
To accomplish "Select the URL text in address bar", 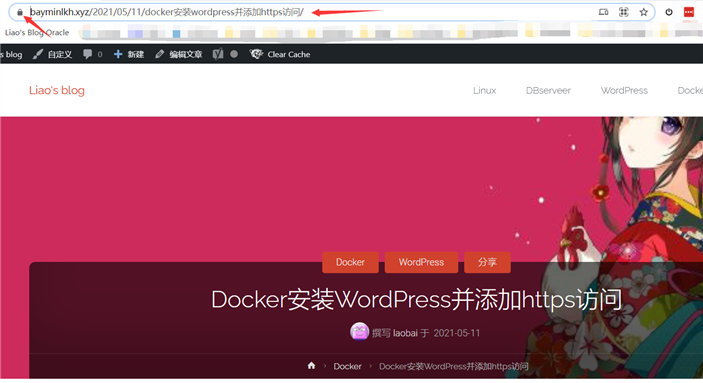I will [x=167, y=12].
